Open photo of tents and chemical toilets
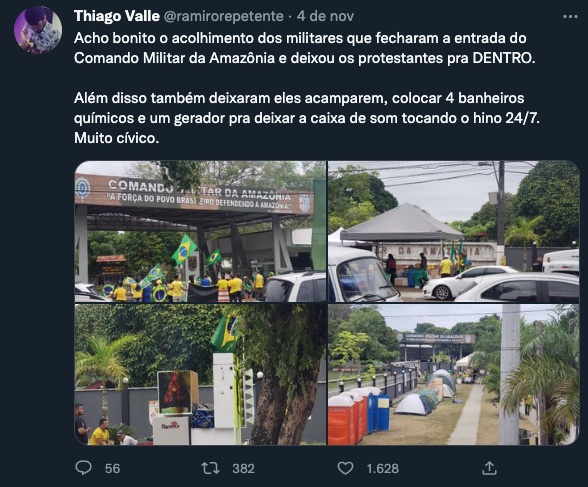 [454, 375]
